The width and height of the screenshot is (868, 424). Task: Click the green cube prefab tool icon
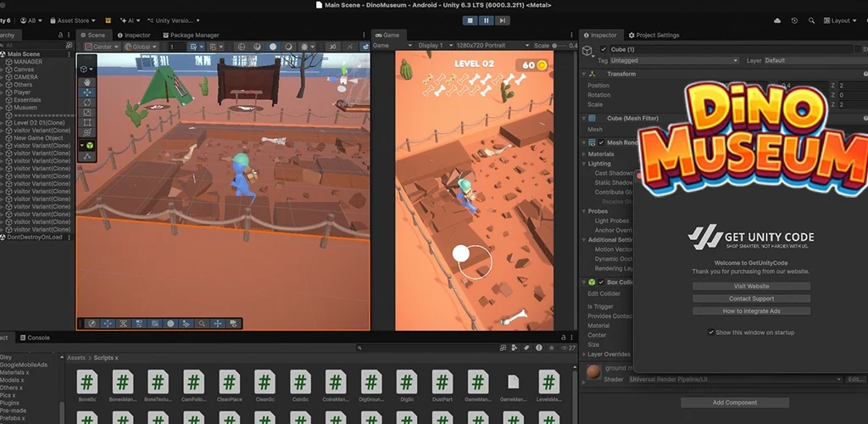[90, 145]
